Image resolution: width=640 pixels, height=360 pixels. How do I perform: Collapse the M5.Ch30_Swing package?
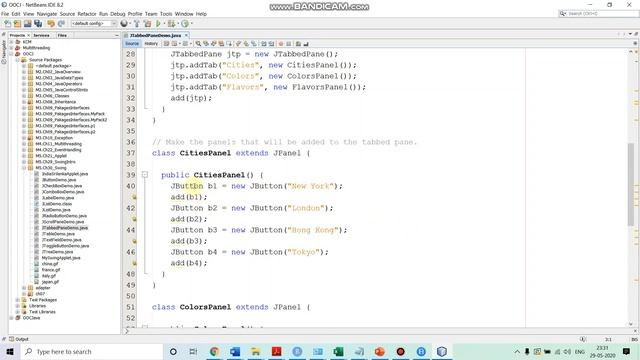24,168
